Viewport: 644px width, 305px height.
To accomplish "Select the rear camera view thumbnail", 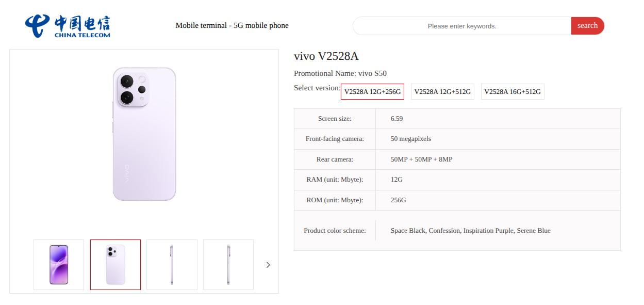I will coord(115,265).
